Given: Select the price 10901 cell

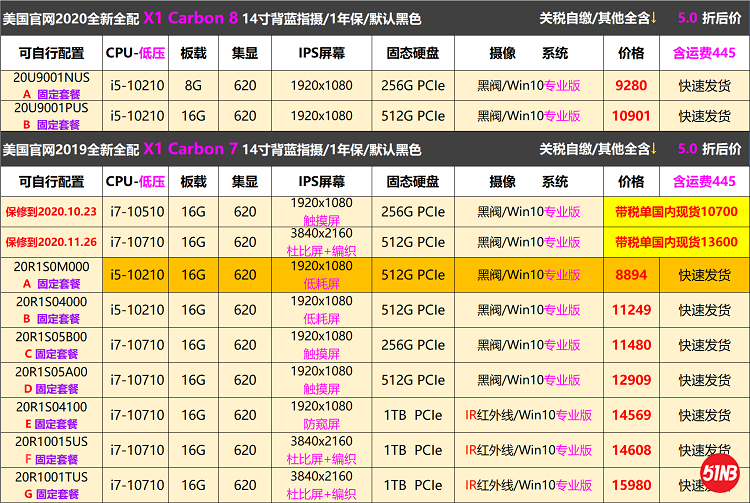Looking at the screenshot, I should [631, 116].
